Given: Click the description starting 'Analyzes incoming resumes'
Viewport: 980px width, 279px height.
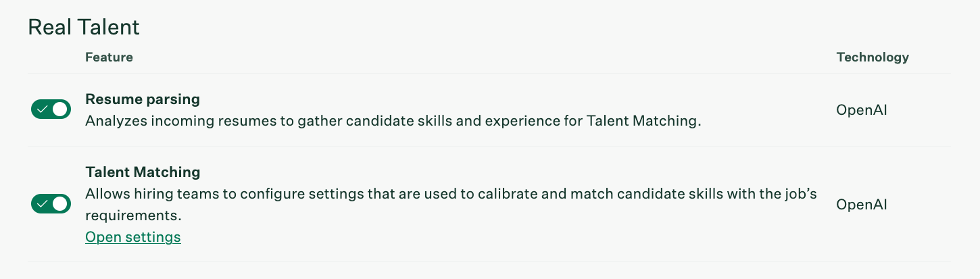Looking at the screenshot, I should pyautogui.click(x=392, y=122).
